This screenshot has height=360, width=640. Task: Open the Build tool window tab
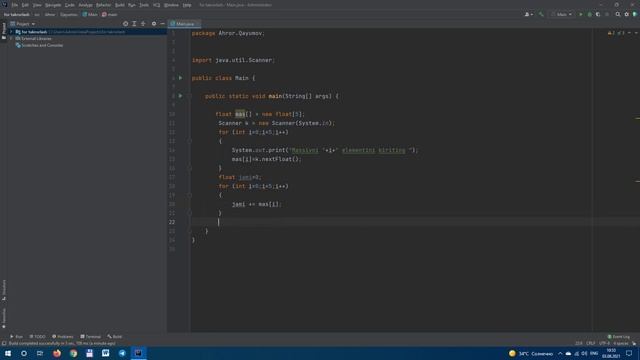pyautogui.click(x=115, y=337)
